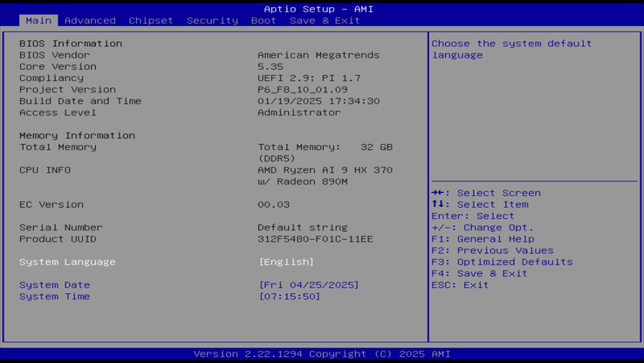Select the System Time setting
This screenshot has height=363, width=644.
point(55,297)
